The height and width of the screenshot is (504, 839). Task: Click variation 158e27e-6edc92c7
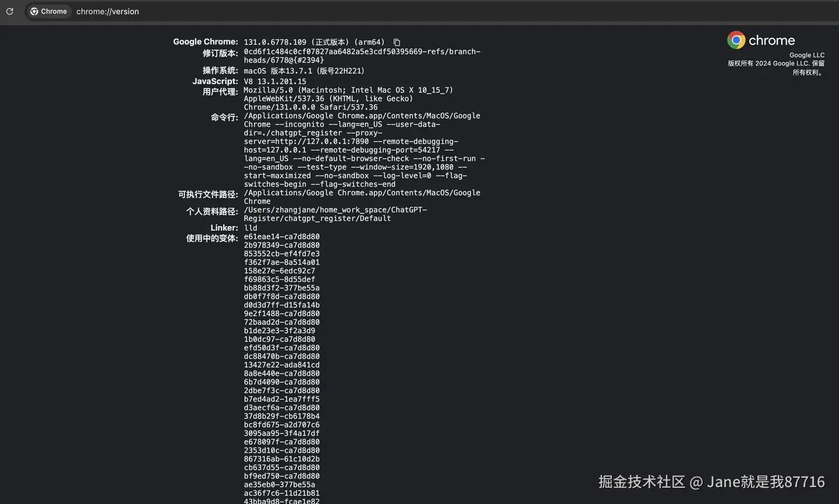(279, 271)
